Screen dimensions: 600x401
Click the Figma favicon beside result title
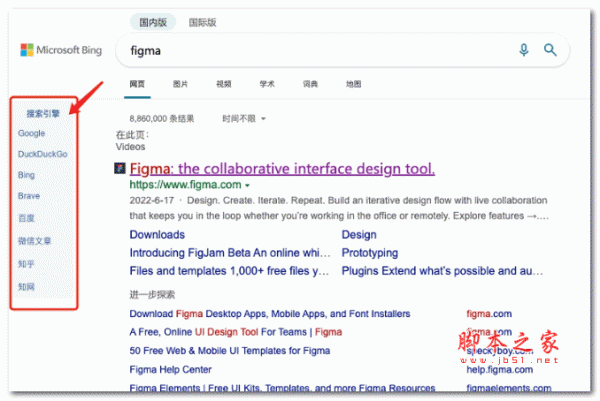(x=120, y=168)
